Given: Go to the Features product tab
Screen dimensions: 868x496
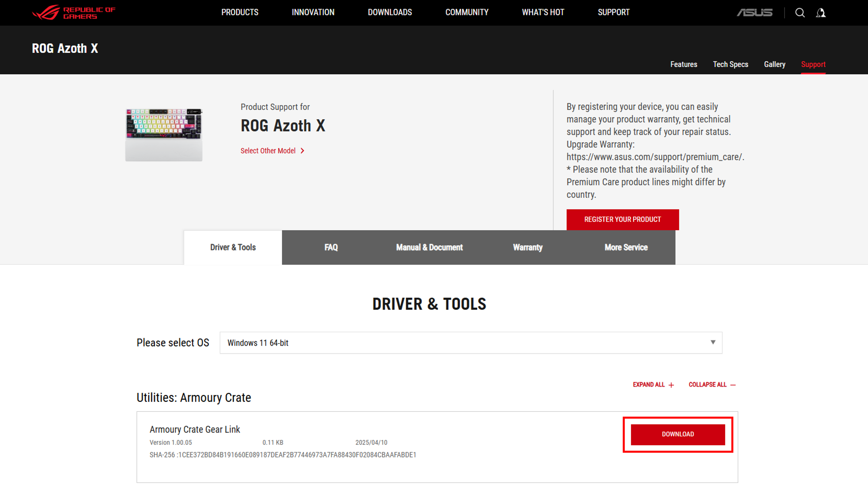Looking at the screenshot, I should coord(683,64).
